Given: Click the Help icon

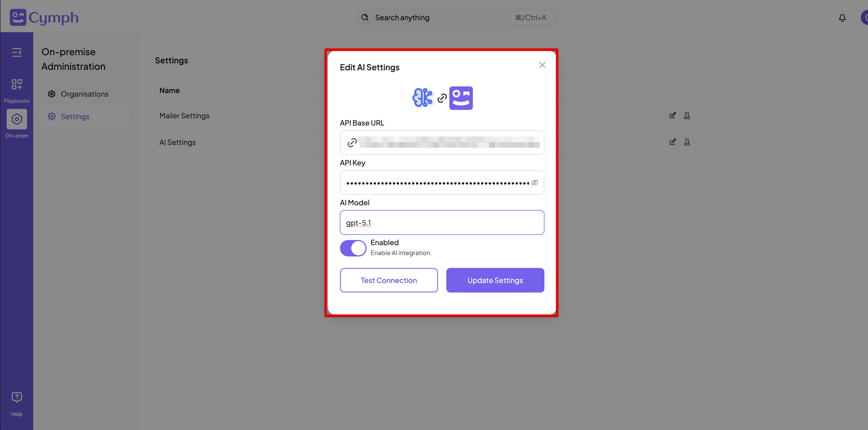Looking at the screenshot, I should (17, 397).
